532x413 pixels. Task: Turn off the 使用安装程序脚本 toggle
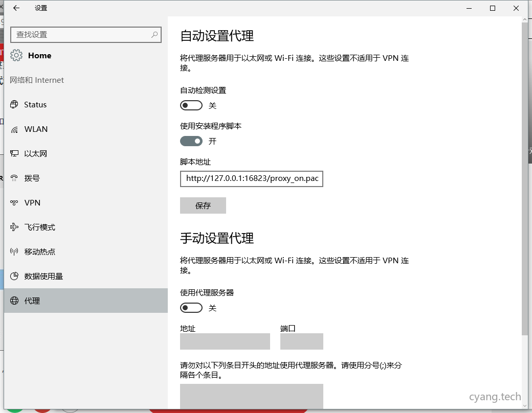(x=191, y=141)
